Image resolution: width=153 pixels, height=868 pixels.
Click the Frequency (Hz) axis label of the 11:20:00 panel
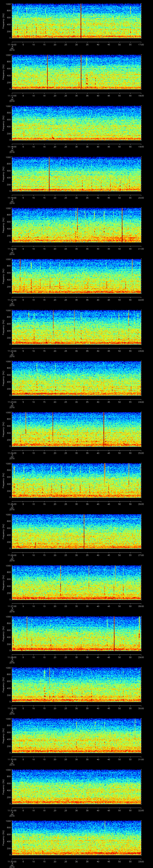(x=3, y=225)
